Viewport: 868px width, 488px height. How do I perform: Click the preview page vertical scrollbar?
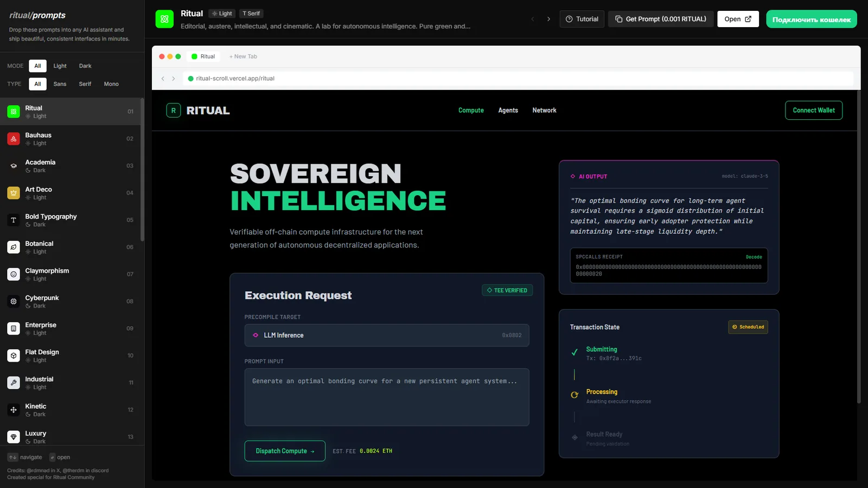tap(859, 247)
